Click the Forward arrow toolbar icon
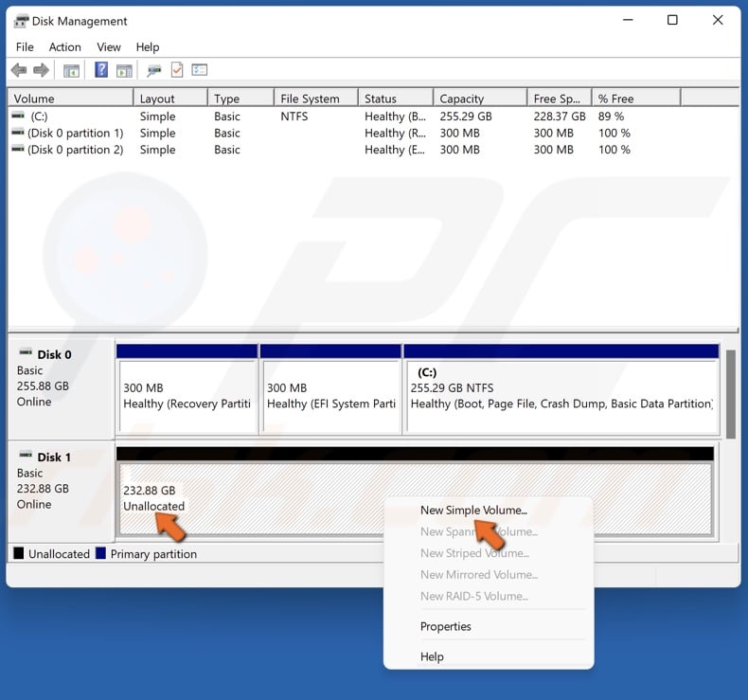The image size is (748, 700). pyautogui.click(x=41, y=71)
